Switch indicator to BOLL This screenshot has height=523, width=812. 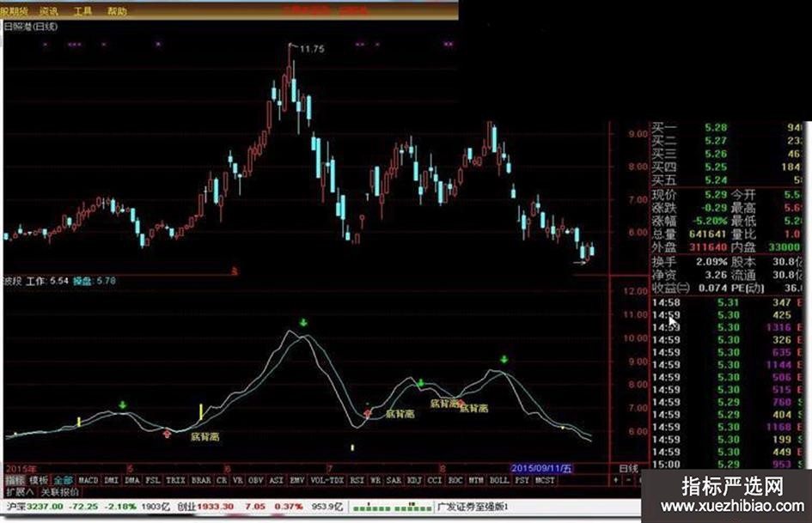point(498,481)
